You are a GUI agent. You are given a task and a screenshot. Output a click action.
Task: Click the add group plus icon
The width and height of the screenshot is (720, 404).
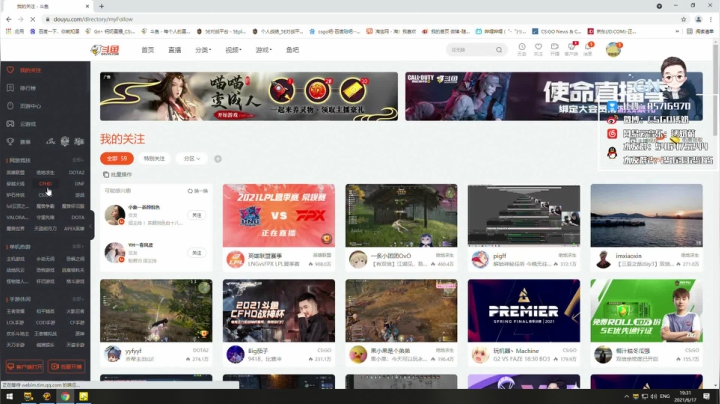[x=218, y=158]
